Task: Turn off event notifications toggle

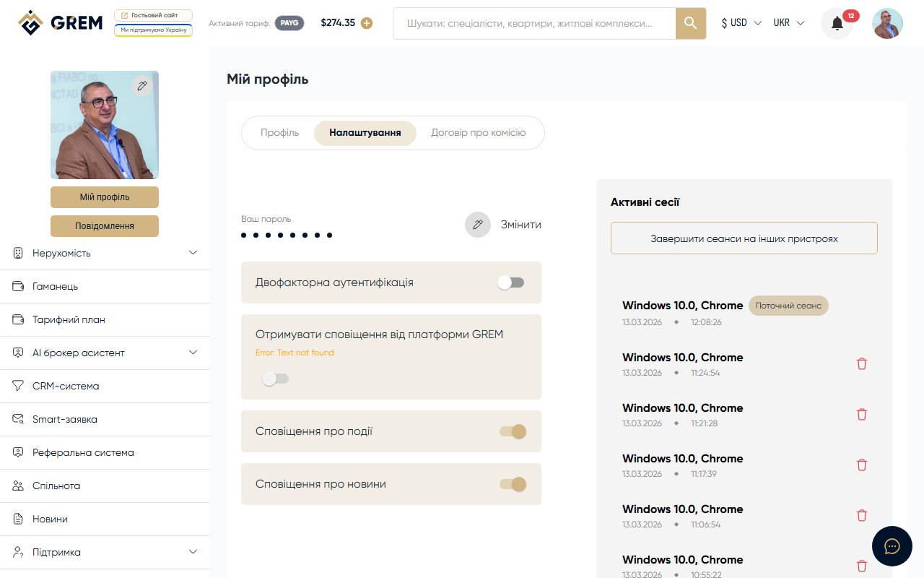Action: click(x=513, y=431)
